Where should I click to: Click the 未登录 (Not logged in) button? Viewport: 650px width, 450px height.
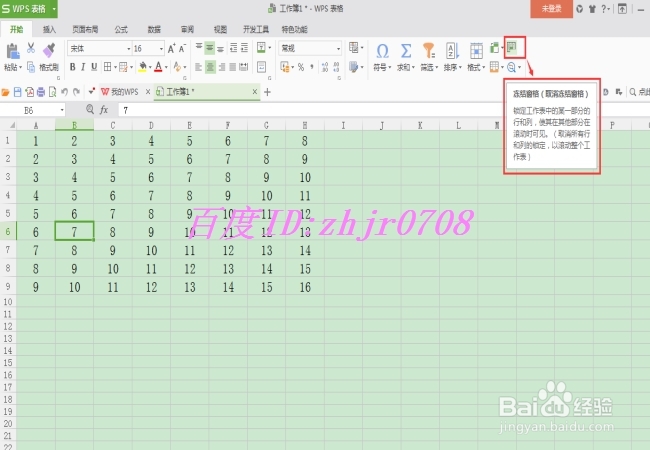pos(551,9)
